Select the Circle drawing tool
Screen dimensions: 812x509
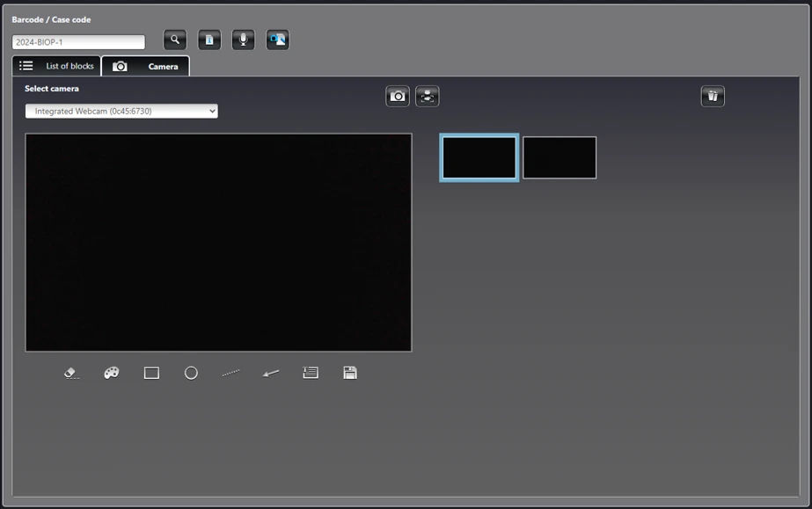191,373
